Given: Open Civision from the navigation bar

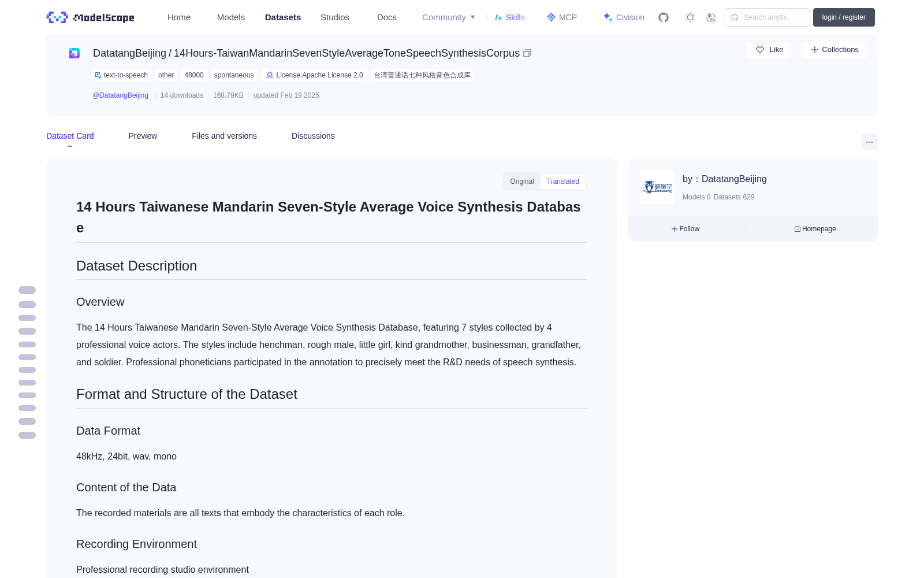Looking at the screenshot, I should tap(624, 17).
